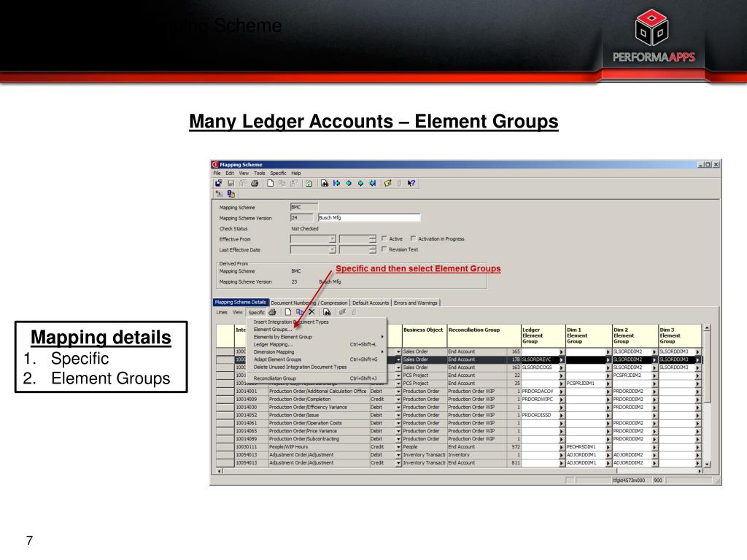Click the Print icon in the main toolbar
Screen dimensions: 747x560
pos(255,183)
